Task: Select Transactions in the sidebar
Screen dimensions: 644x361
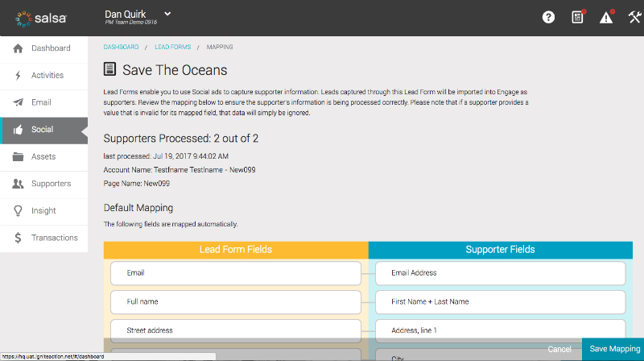Action: coord(54,238)
